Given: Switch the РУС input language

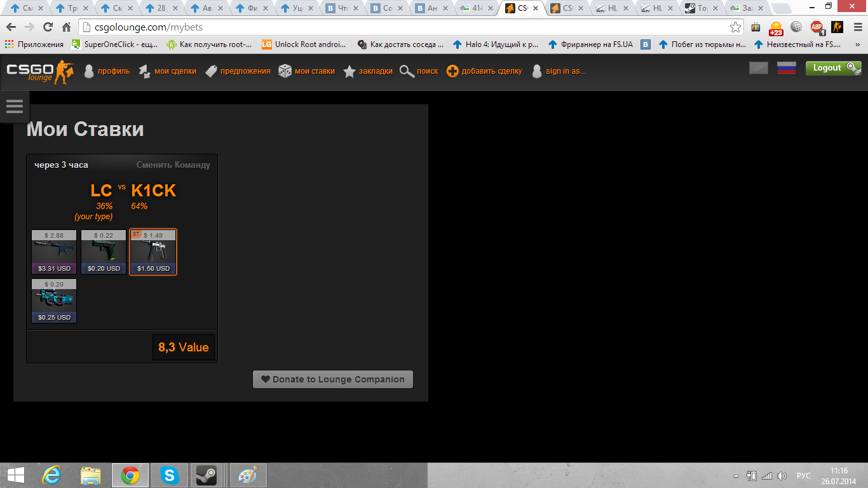Looking at the screenshot, I should (x=804, y=476).
